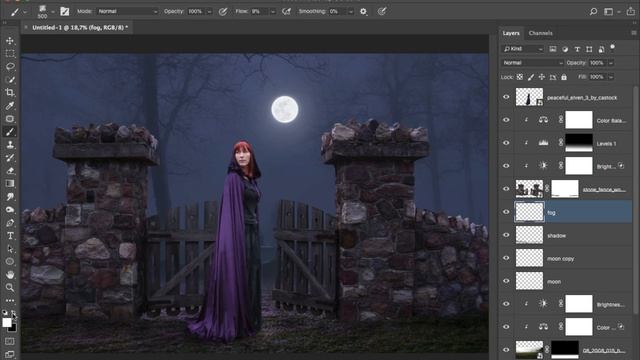Open layer filter Kind dropdown
The width and height of the screenshot is (640, 360).
point(523,49)
